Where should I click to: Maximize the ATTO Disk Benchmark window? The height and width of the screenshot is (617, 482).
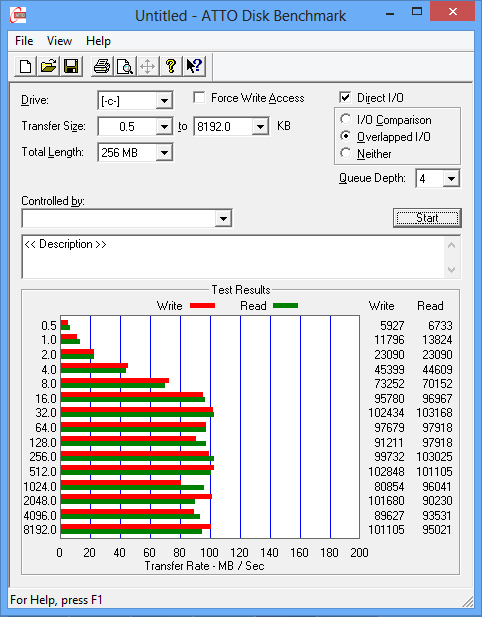[x=417, y=12]
